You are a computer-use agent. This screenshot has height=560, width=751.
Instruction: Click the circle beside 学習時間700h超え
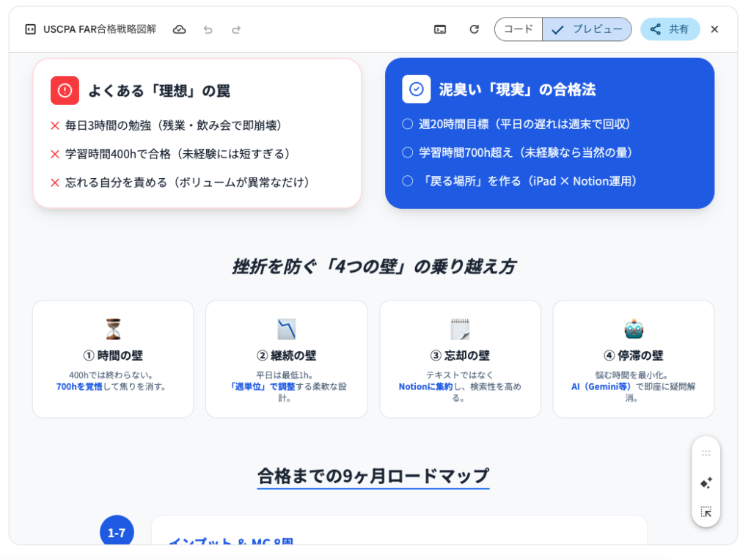(408, 152)
